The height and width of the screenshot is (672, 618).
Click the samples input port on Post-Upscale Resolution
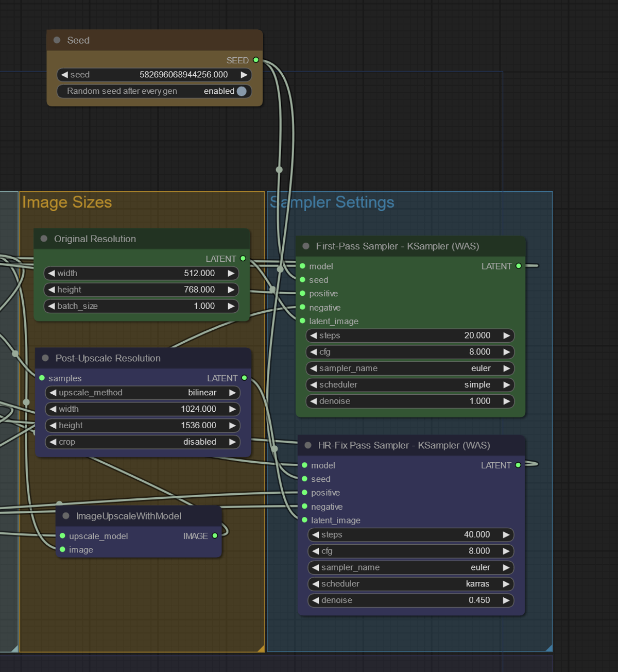(x=42, y=378)
